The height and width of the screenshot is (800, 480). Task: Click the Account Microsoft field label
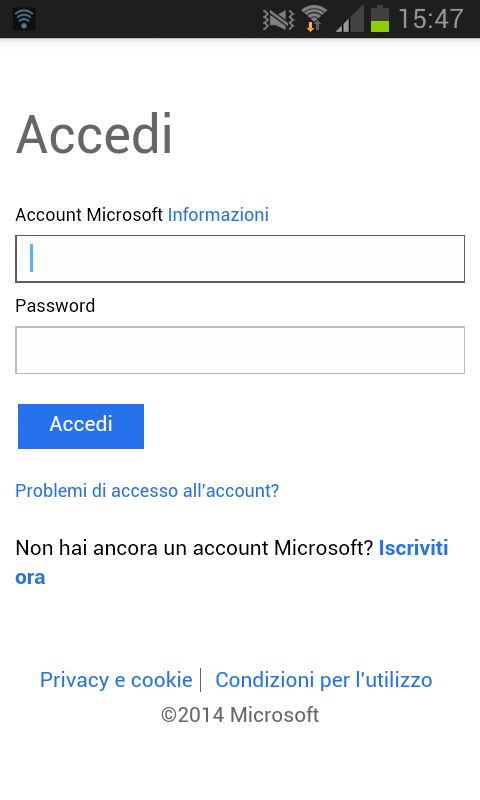tap(89, 215)
